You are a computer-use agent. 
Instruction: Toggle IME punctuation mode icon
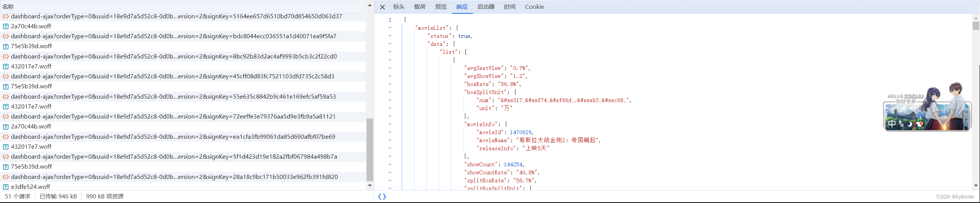[901, 124]
